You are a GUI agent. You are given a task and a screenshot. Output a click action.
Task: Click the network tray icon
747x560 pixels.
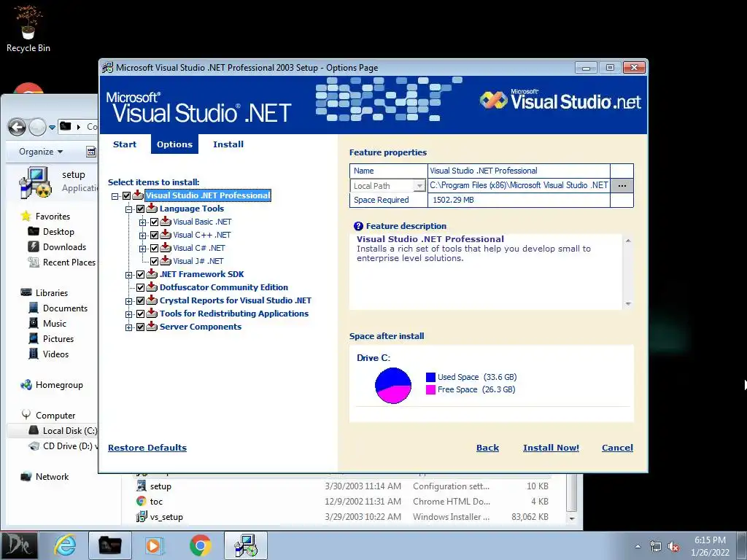pos(656,546)
